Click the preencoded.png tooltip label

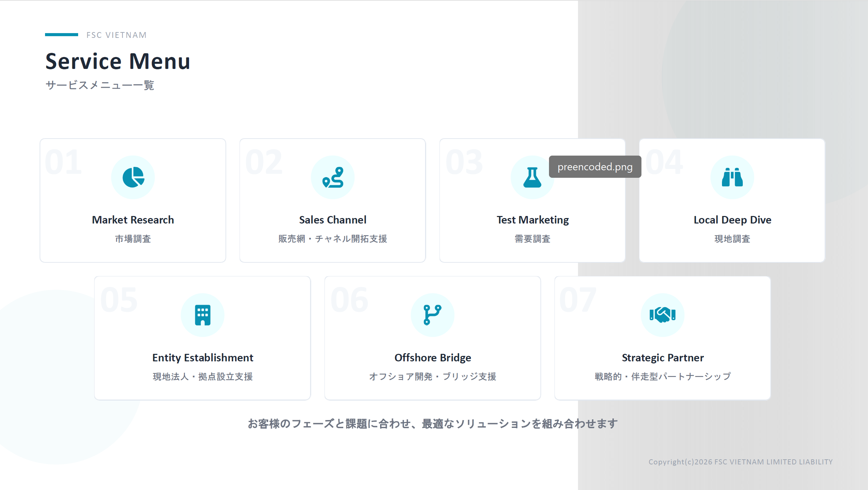coord(595,167)
